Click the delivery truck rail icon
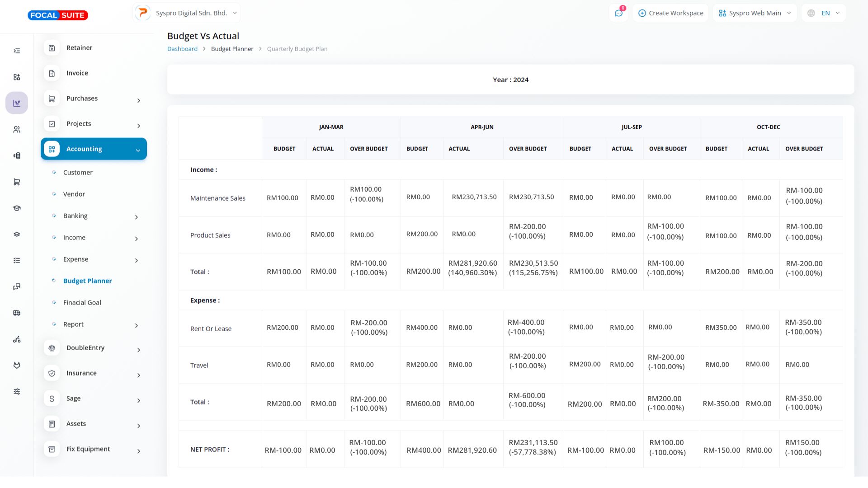 click(17, 313)
